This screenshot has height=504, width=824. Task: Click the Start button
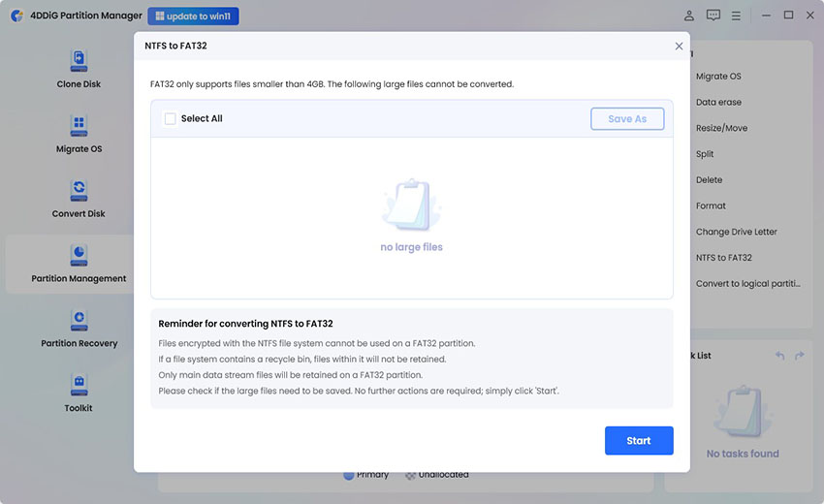click(x=639, y=440)
